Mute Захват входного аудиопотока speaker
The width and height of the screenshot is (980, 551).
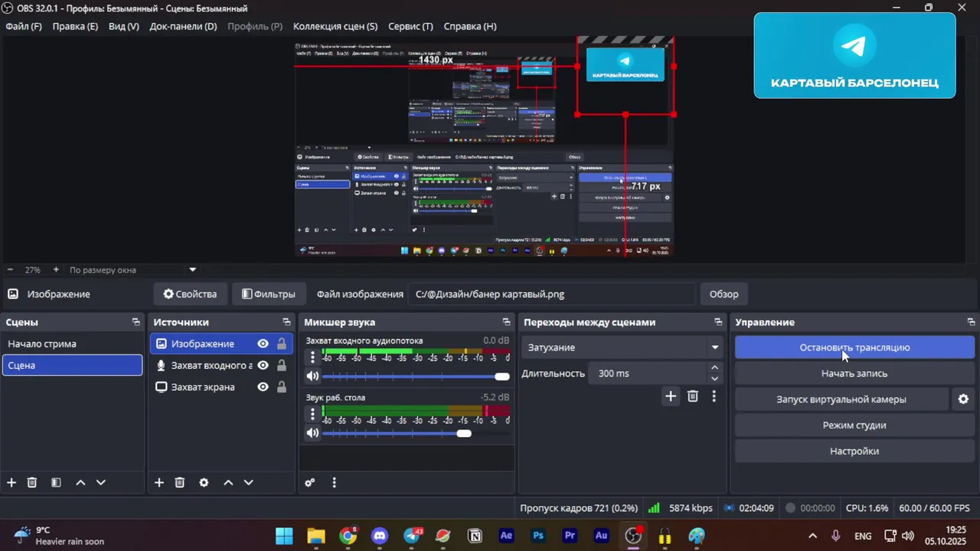click(312, 376)
